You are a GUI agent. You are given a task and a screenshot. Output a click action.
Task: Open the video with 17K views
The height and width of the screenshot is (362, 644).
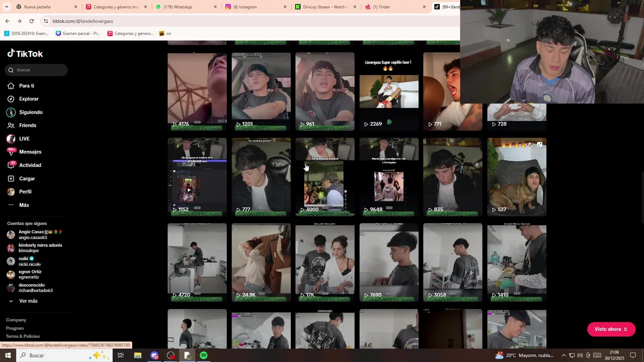(x=325, y=262)
